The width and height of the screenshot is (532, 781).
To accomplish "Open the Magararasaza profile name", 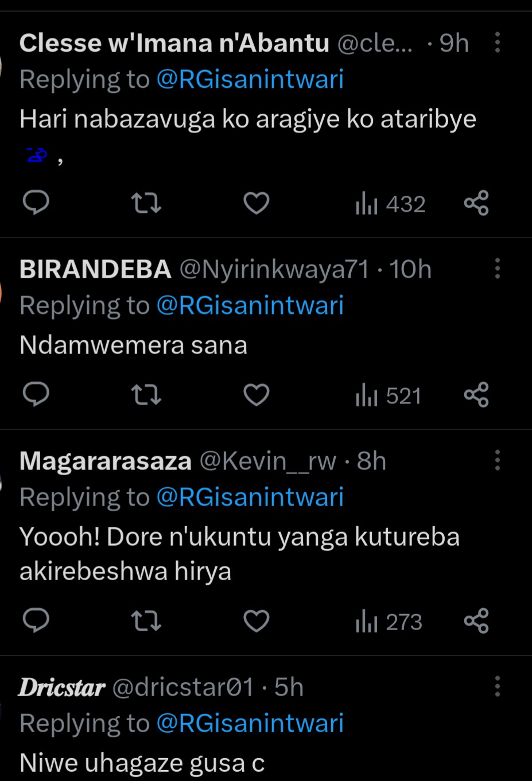I will click(106, 461).
